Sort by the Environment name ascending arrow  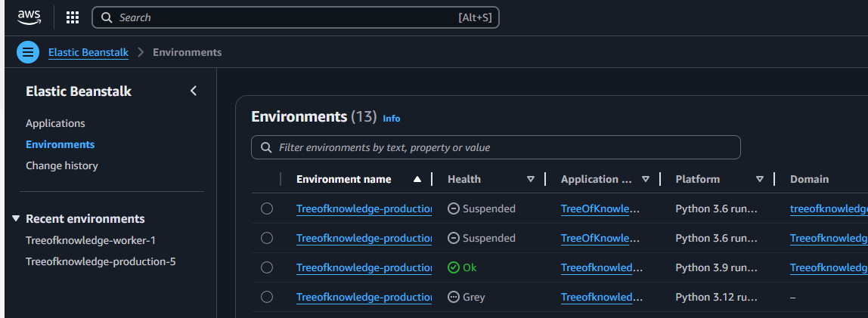coord(417,179)
